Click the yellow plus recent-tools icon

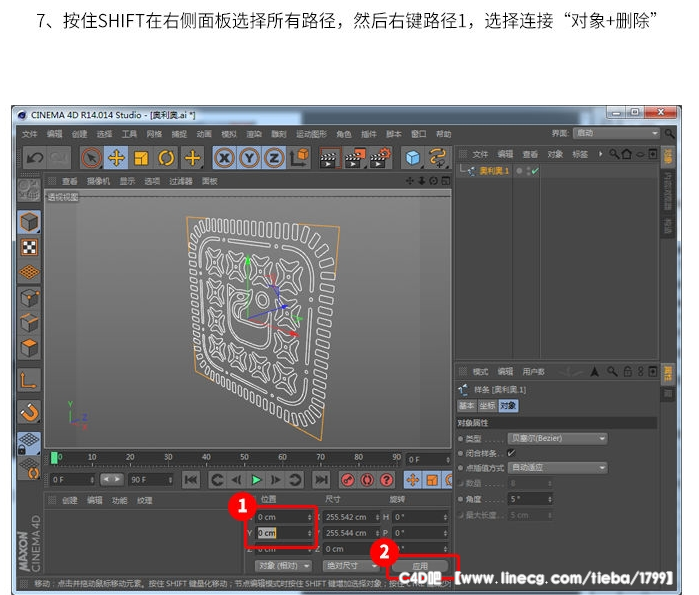(x=192, y=158)
